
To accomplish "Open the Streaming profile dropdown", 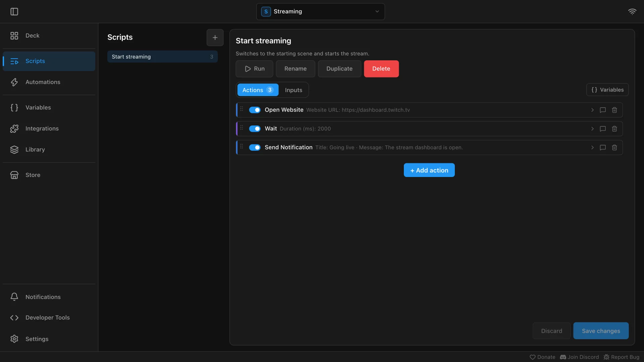I will (x=320, y=12).
